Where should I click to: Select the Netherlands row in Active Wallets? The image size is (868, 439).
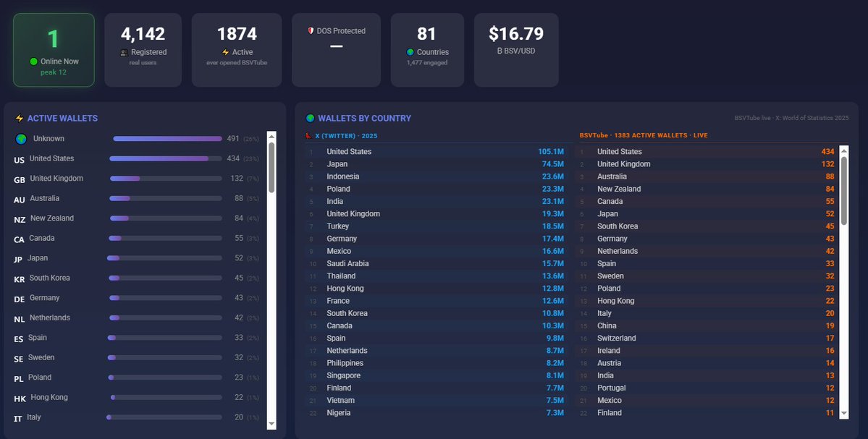click(x=136, y=318)
